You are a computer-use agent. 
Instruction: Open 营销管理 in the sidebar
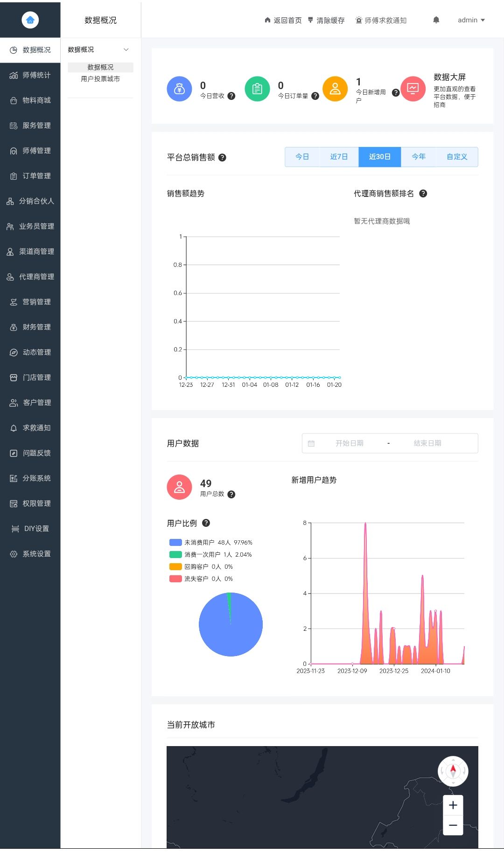[30, 302]
